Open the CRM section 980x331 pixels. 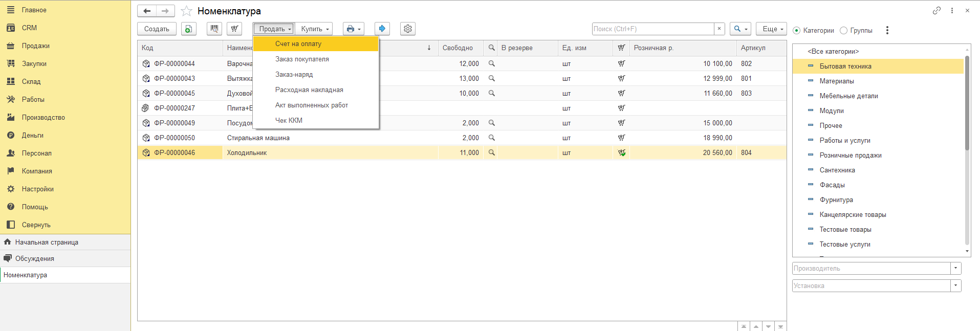coord(29,28)
